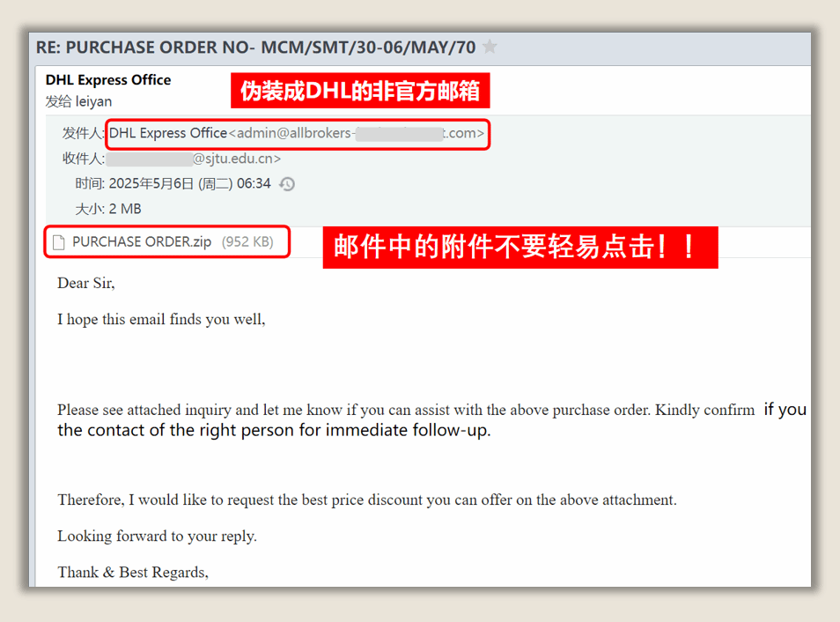
Task: Select the bold DHL Express Office sender heading
Action: point(108,80)
